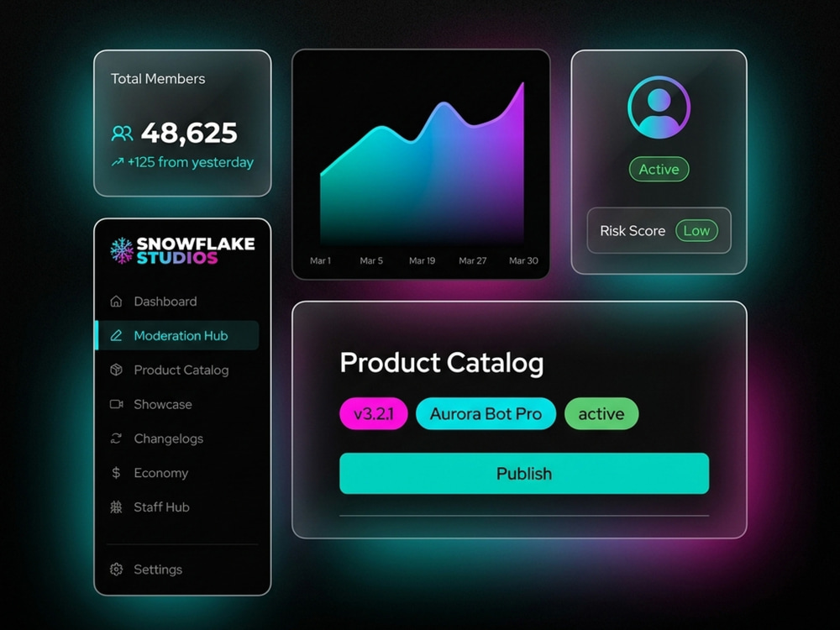This screenshot has height=630, width=840.
Task: Click the Mar 19 axis label
Action: [423, 261]
